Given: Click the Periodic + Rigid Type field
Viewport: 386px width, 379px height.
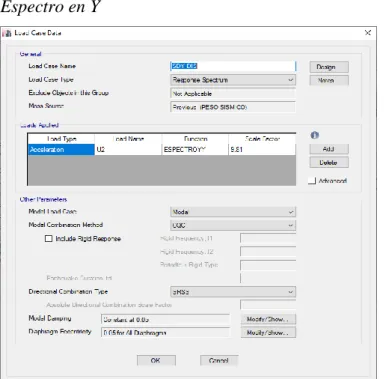Looking at the screenshot, I should coord(268,265).
